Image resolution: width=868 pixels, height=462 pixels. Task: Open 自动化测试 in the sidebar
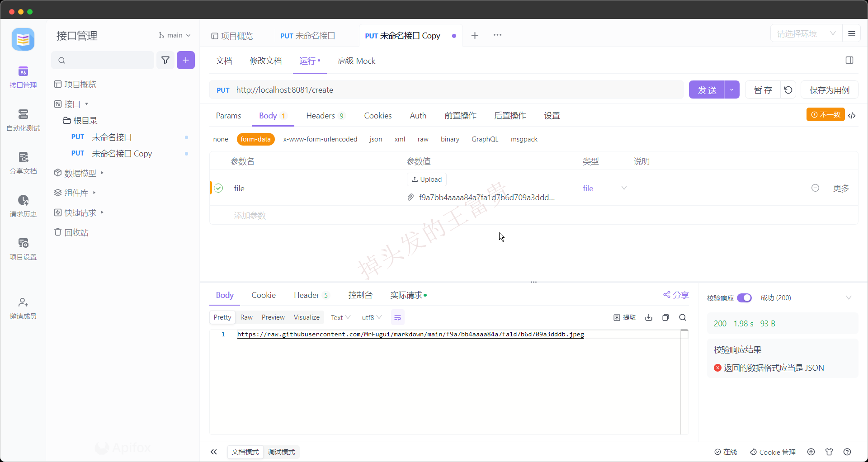(x=23, y=120)
